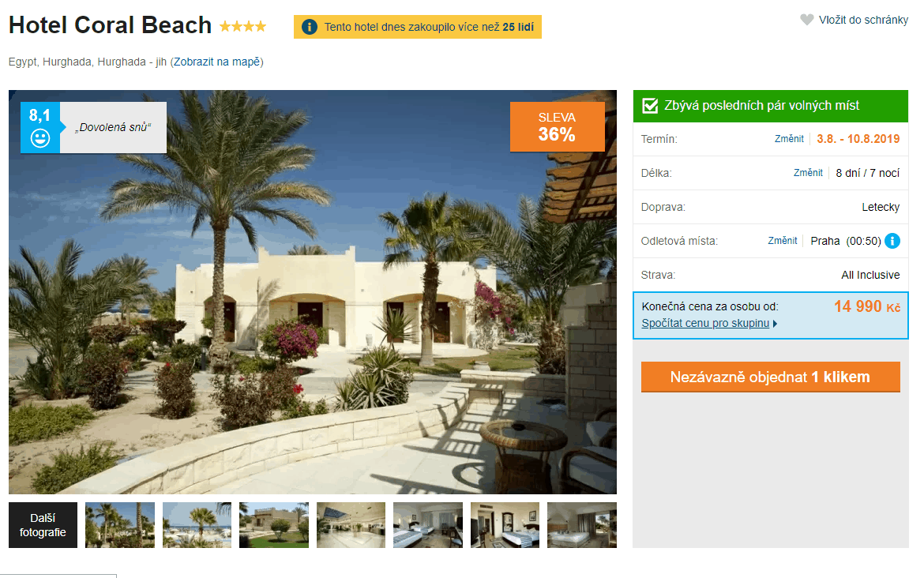Click the info icon in yellow purchase banner

pos(310,27)
